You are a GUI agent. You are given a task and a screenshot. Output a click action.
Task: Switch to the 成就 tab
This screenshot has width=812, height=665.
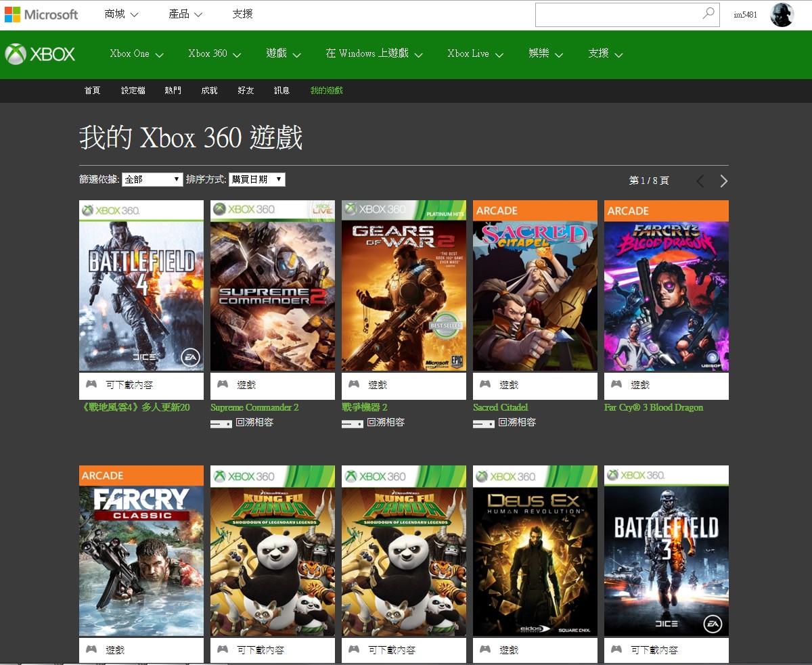[x=209, y=91]
